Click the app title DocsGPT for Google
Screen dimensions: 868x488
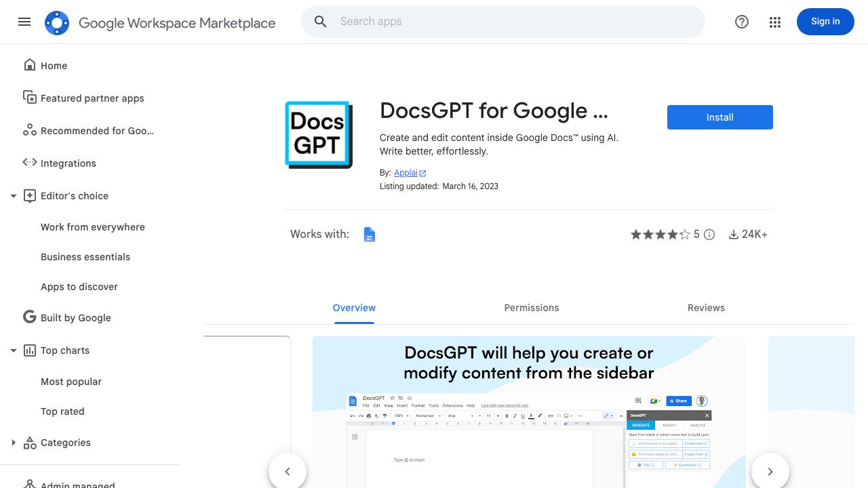coord(494,110)
